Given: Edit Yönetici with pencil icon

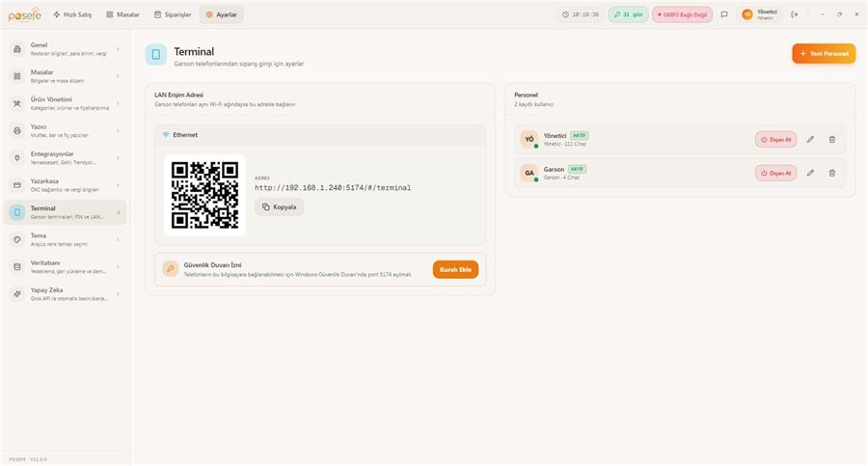Looking at the screenshot, I should click(810, 140).
